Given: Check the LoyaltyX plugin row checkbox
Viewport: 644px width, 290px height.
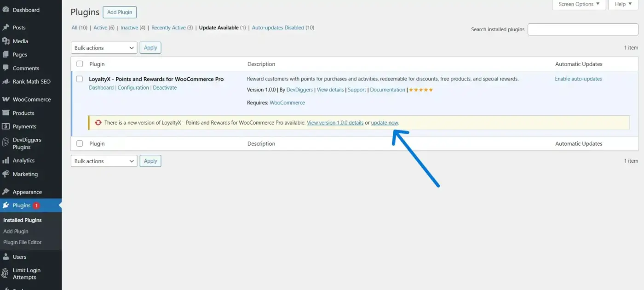Looking at the screenshot, I should (x=80, y=79).
